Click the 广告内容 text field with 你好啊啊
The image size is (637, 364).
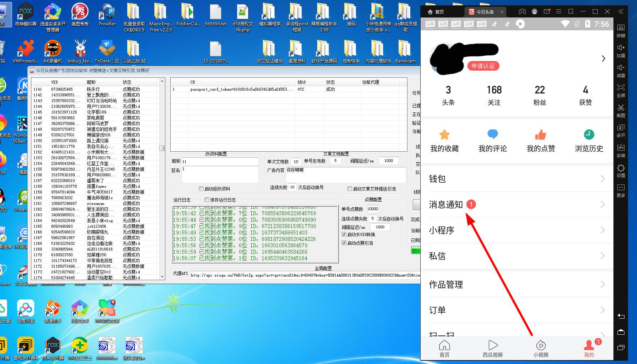pos(346,175)
